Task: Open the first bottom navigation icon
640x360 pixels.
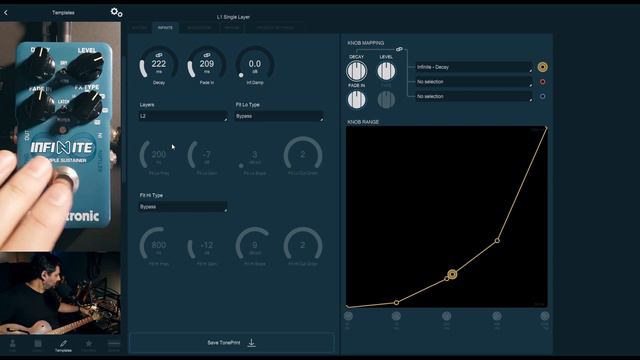Action: click(13, 346)
